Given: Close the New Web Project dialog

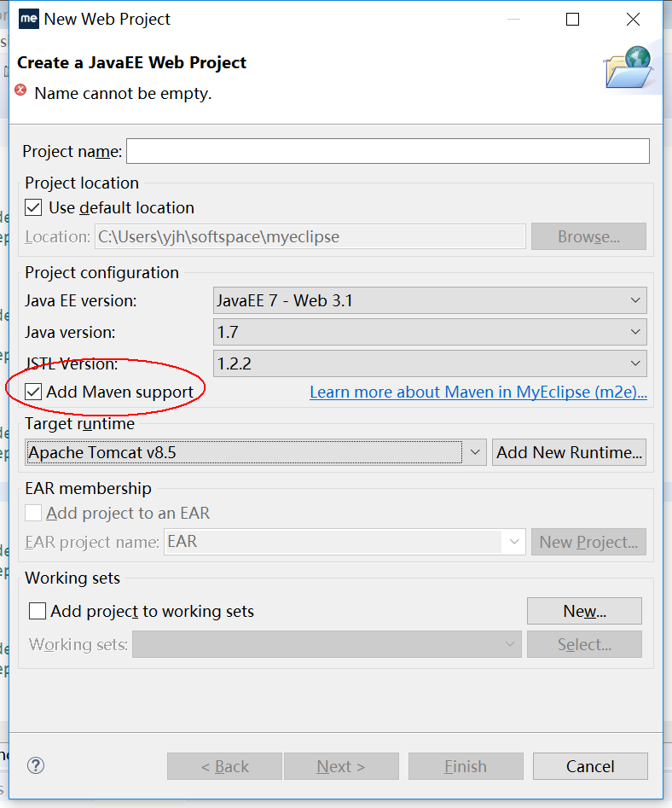Looking at the screenshot, I should click(x=633, y=19).
